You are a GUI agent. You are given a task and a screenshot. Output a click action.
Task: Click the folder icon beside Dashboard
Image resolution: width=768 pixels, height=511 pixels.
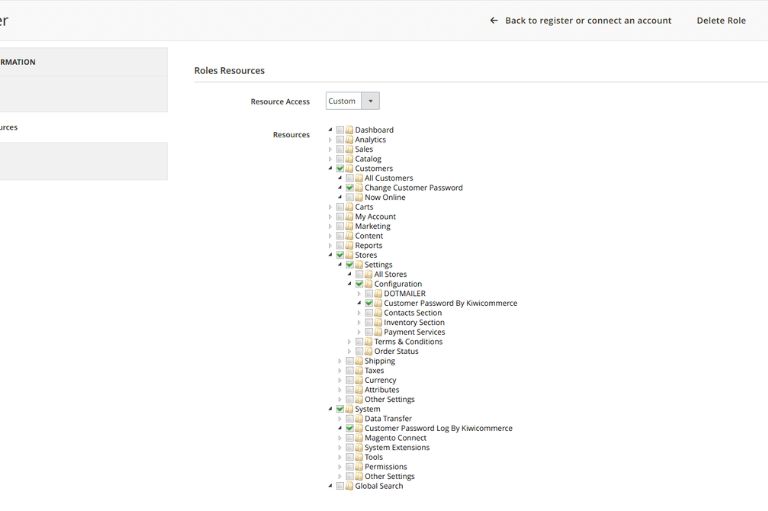(349, 130)
